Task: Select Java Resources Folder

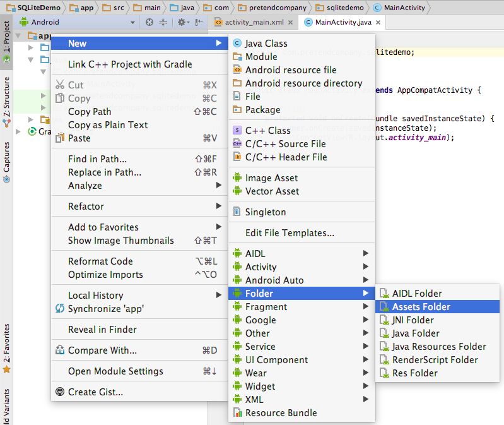Action: (437, 347)
